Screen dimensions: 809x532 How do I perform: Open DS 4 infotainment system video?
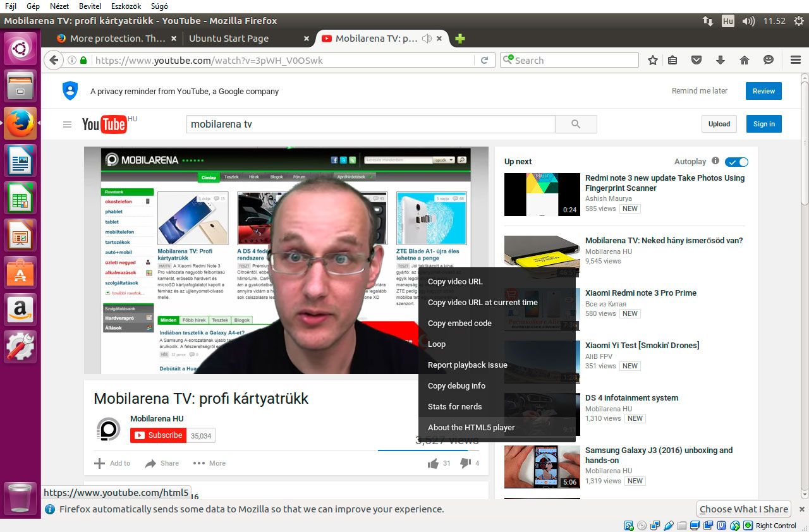[631, 398]
